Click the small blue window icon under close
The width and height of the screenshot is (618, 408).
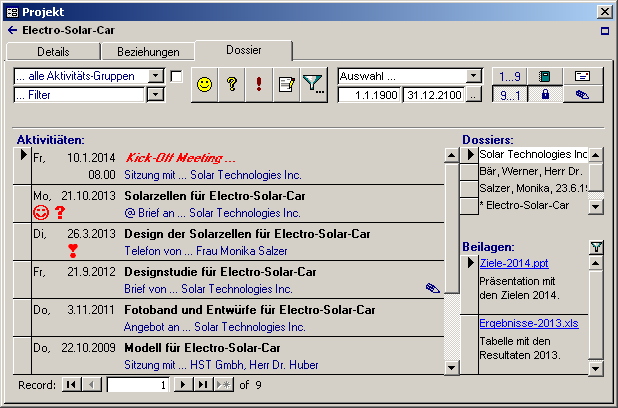(x=605, y=31)
